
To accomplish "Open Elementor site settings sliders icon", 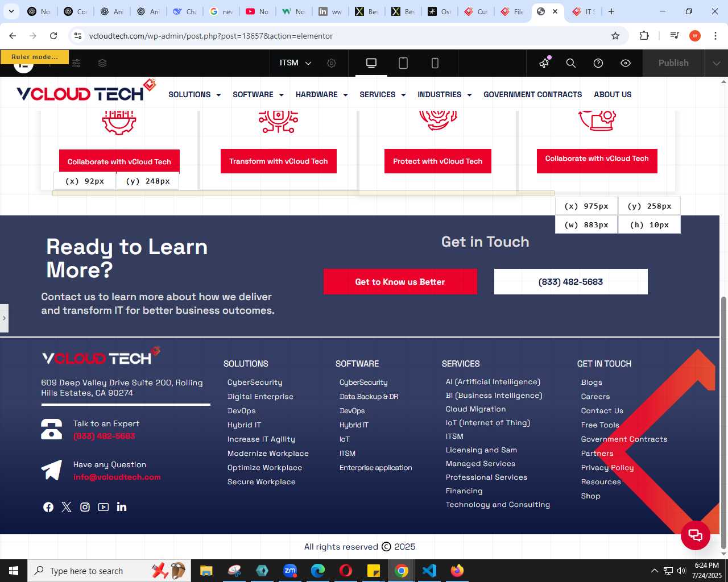I will (76, 63).
